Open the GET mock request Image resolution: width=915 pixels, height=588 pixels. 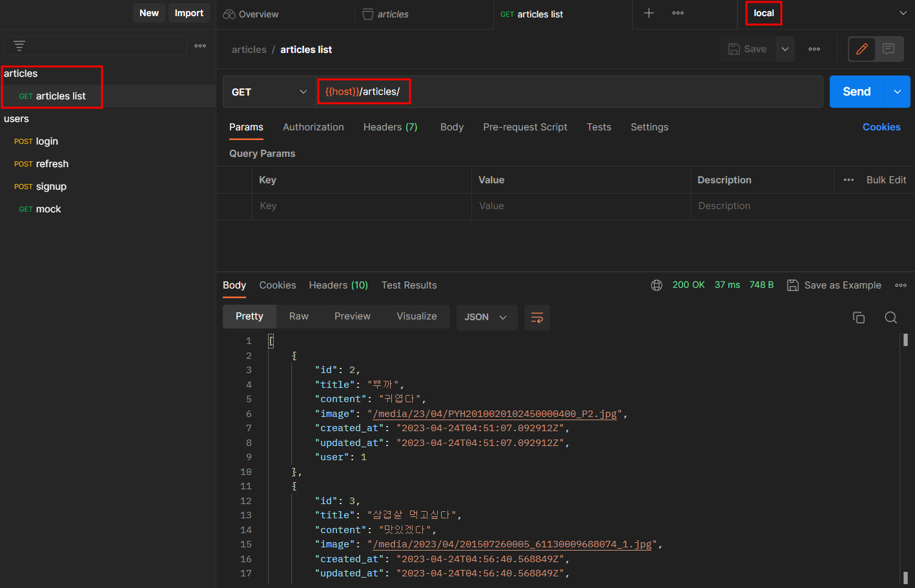click(108, 209)
